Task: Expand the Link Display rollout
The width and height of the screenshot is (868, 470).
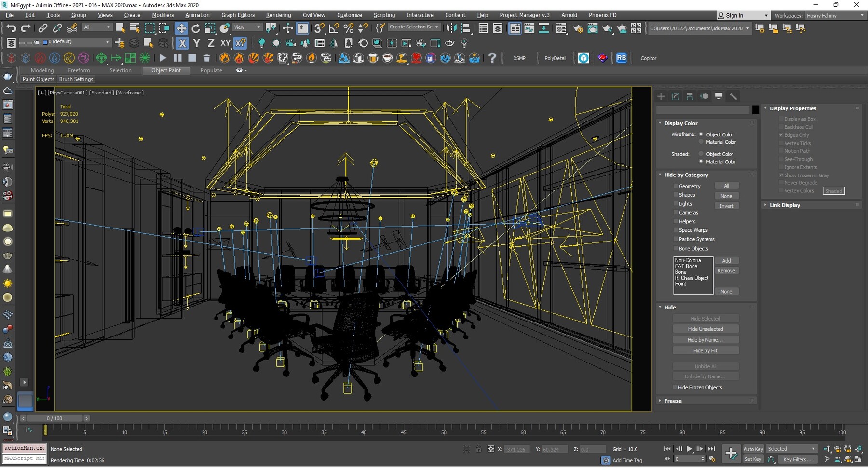Action: pyautogui.click(x=784, y=205)
